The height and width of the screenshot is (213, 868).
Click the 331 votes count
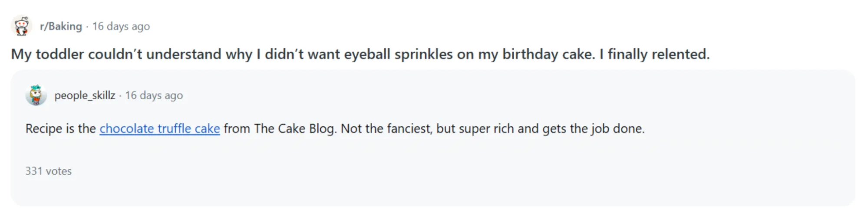(x=48, y=171)
